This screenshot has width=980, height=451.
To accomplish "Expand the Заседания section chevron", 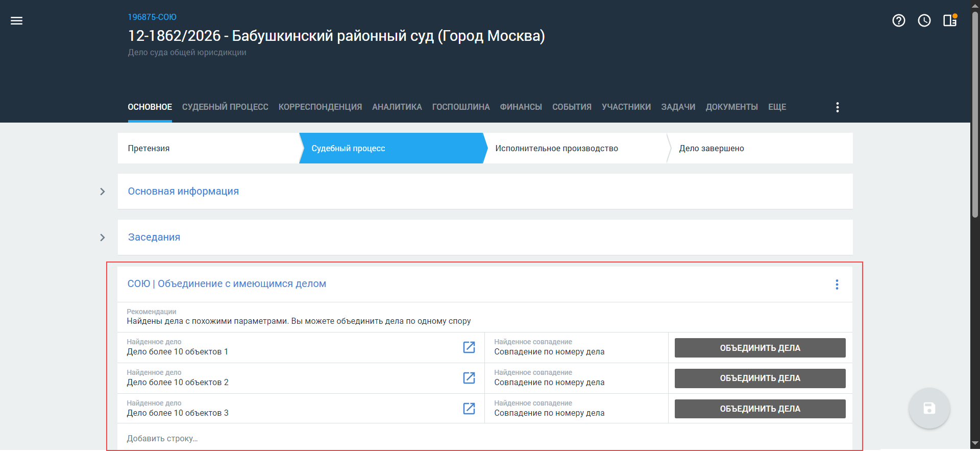I will click(103, 238).
